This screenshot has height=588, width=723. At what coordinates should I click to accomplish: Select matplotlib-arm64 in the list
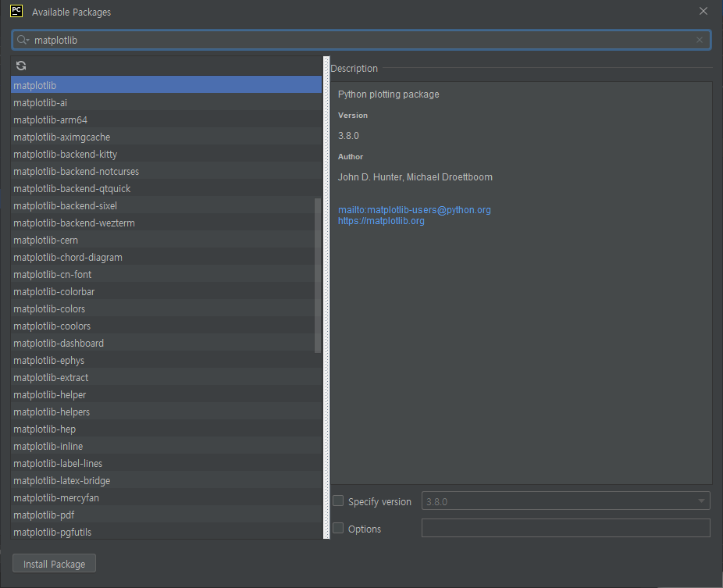pos(166,120)
